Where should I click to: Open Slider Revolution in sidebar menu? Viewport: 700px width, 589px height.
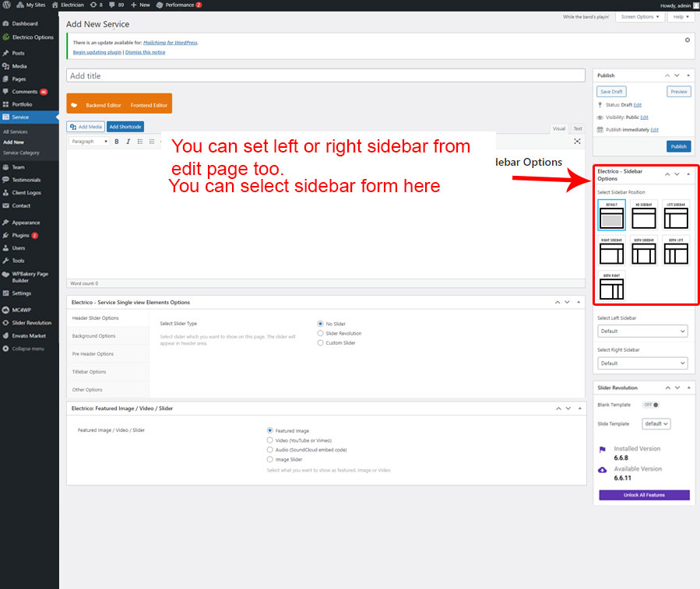click(x=31, y=322)
